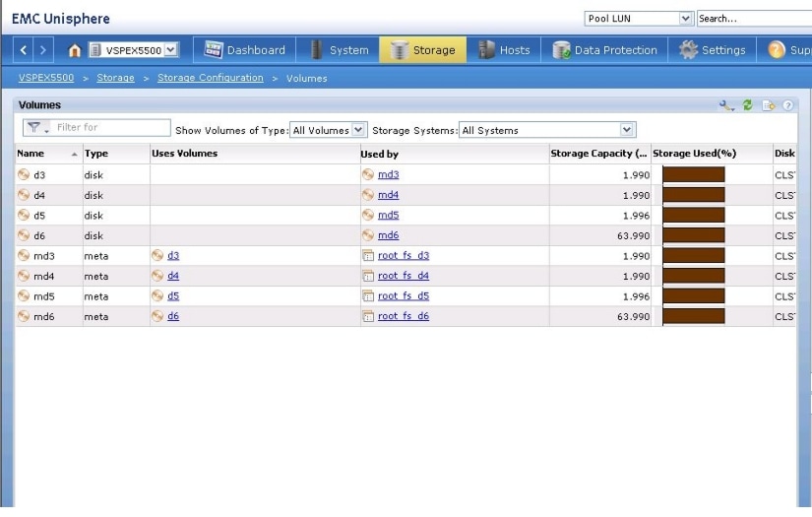Open the d3 link in Uses Volumes column
This screenshot has height=517, width=812.
click(173, 255)
